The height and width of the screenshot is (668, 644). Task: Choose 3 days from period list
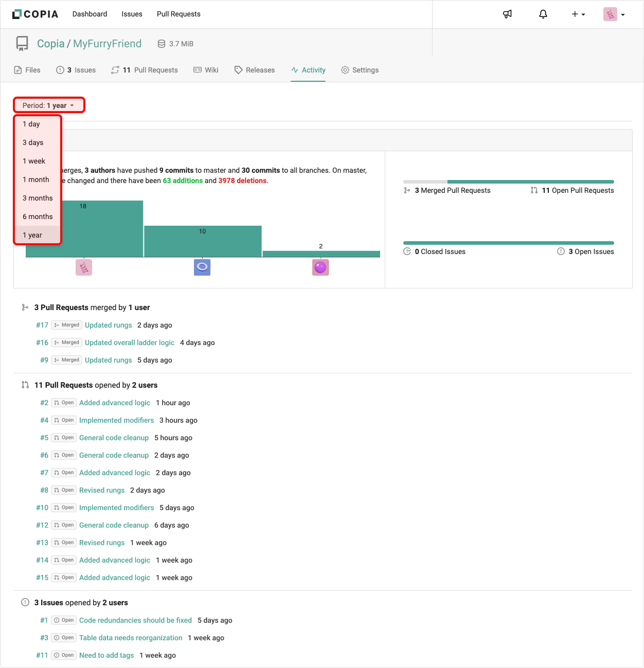(33, 142)
